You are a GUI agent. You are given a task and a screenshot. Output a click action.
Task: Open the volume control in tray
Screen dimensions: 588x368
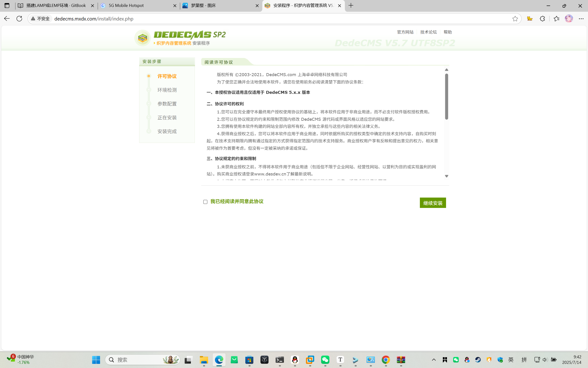545,360
